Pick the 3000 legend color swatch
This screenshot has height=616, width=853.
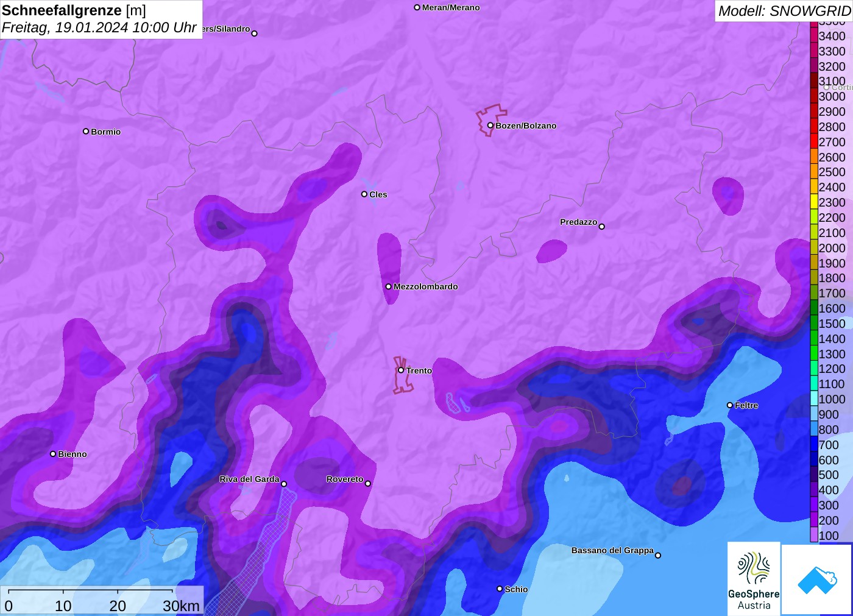814,96
